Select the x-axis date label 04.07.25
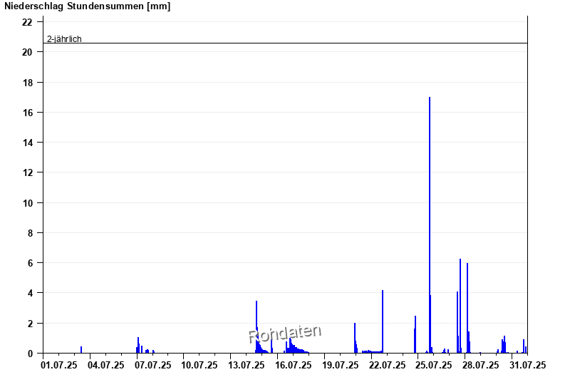The height and width of the screenshot is (392, 570). 106,366
